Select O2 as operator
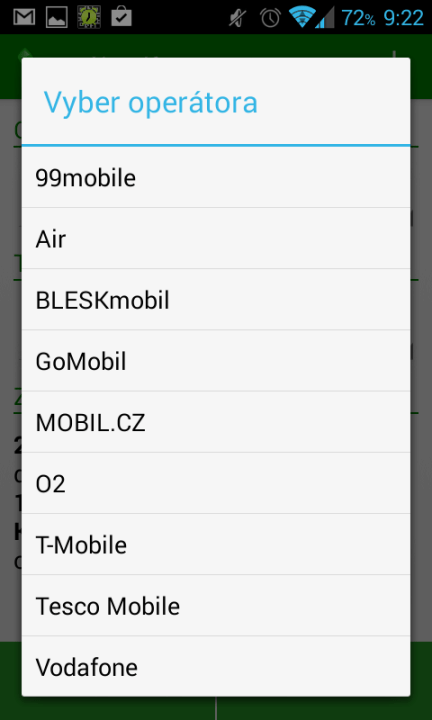This screenshot has height=720, width=432. (216, 483)
